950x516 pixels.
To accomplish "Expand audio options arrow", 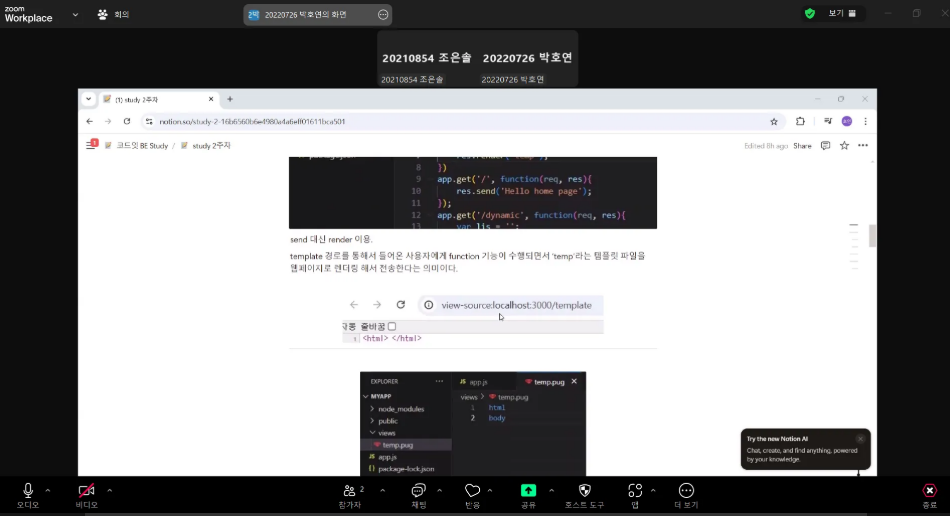I will [x=48, y=491].
